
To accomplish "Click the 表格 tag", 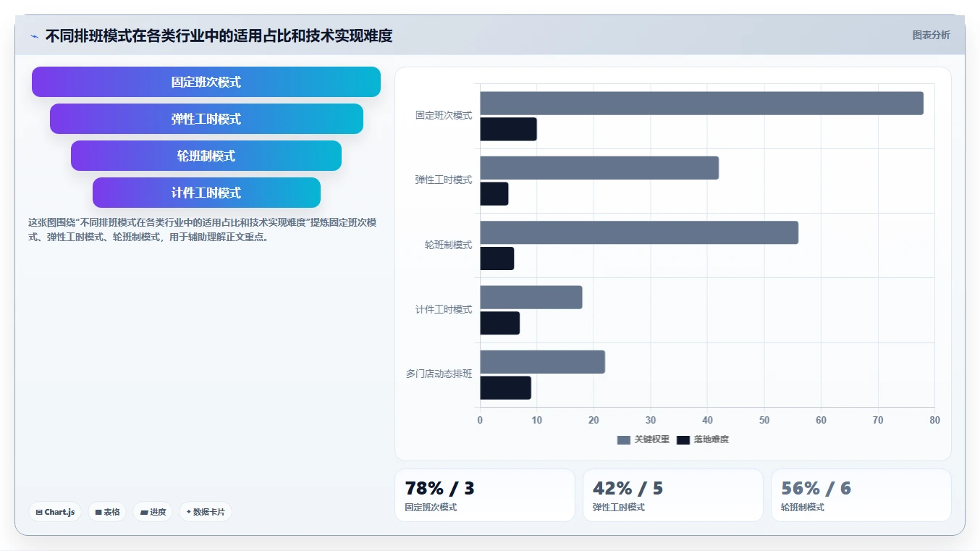I will [107, 512].
